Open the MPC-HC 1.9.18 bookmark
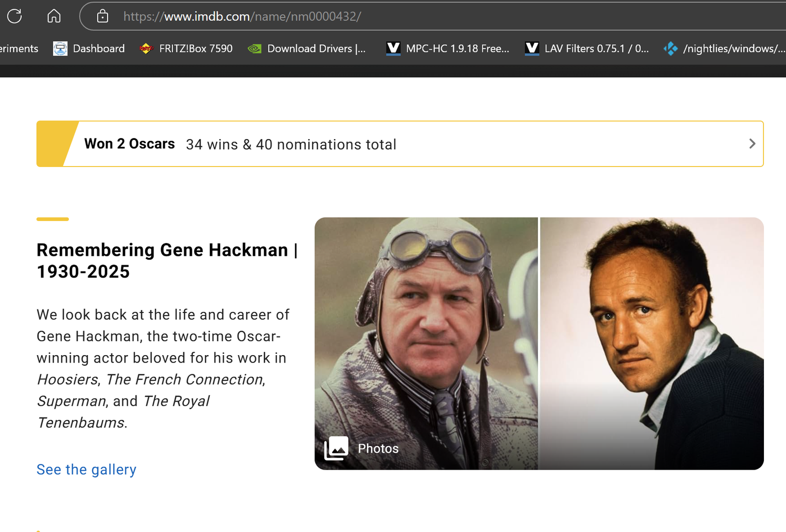 click(448, 49)
